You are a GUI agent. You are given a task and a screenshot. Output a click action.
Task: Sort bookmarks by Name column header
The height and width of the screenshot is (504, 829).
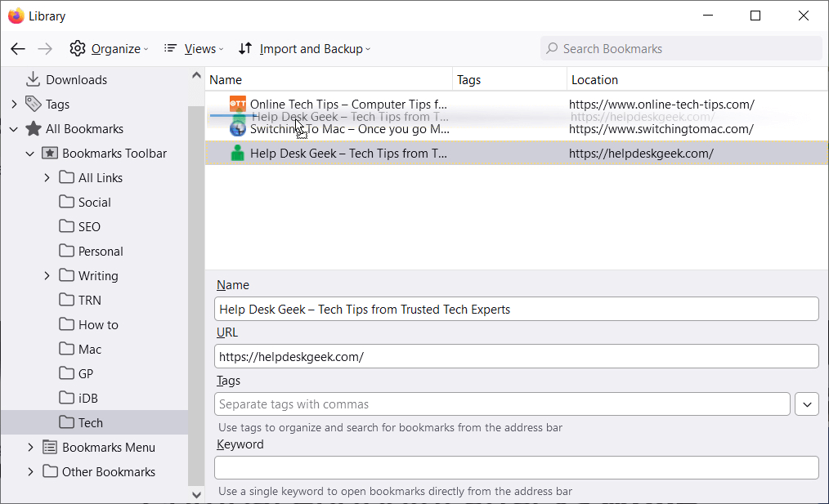(x=327, y=79)
